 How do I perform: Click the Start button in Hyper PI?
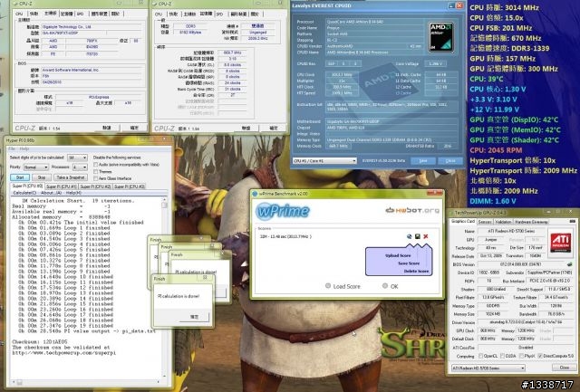pyautogui.click(x=20, y=177)
